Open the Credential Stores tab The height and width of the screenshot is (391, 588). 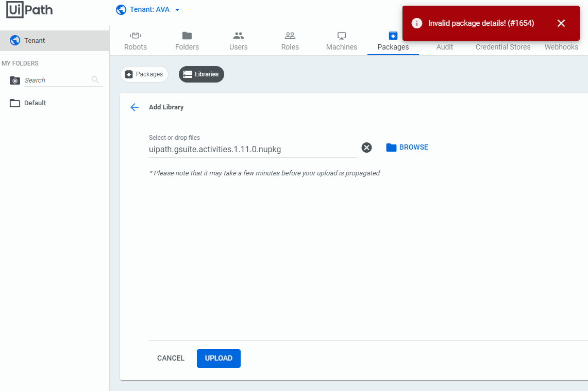tap(503, 47)
